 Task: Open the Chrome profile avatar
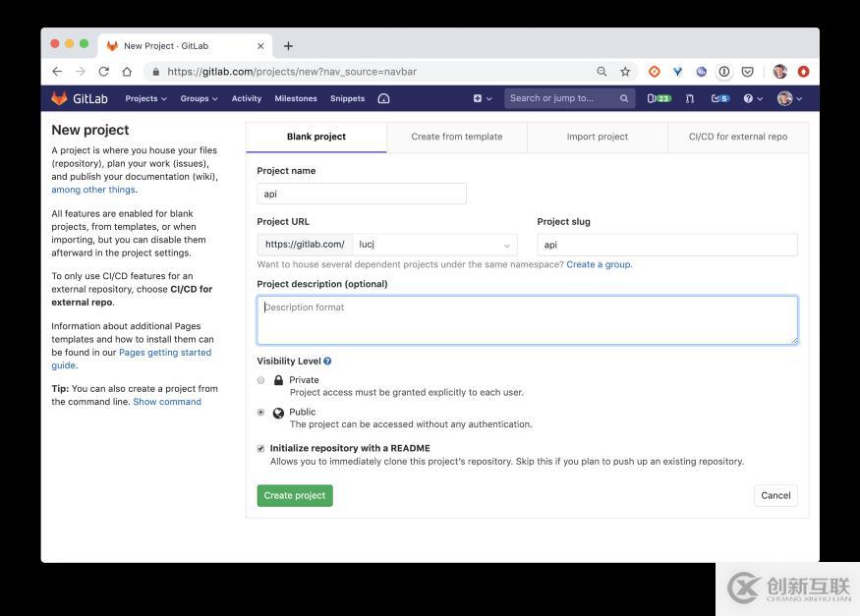[x=780, y=72]
